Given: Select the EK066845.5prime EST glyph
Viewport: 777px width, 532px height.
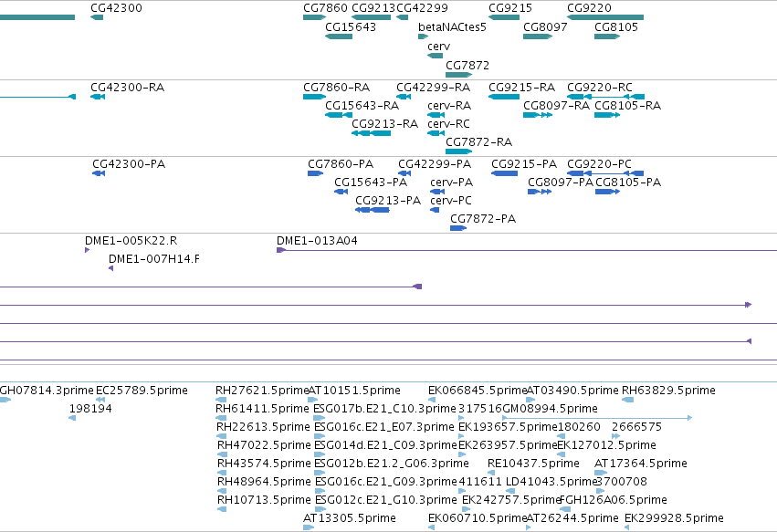Looking at the screenshot, I should (x=432, y=400).
